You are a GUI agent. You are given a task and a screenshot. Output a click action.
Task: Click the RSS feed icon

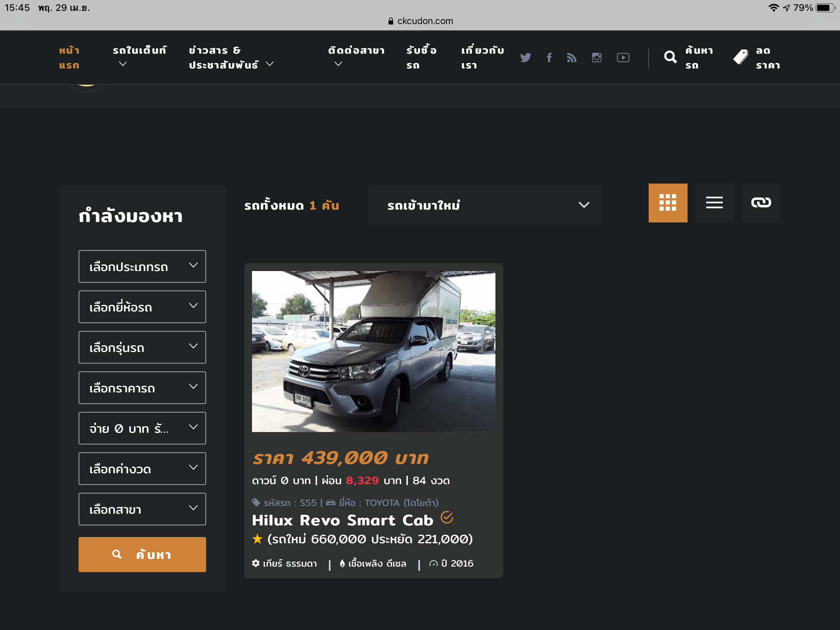(572, 58)
